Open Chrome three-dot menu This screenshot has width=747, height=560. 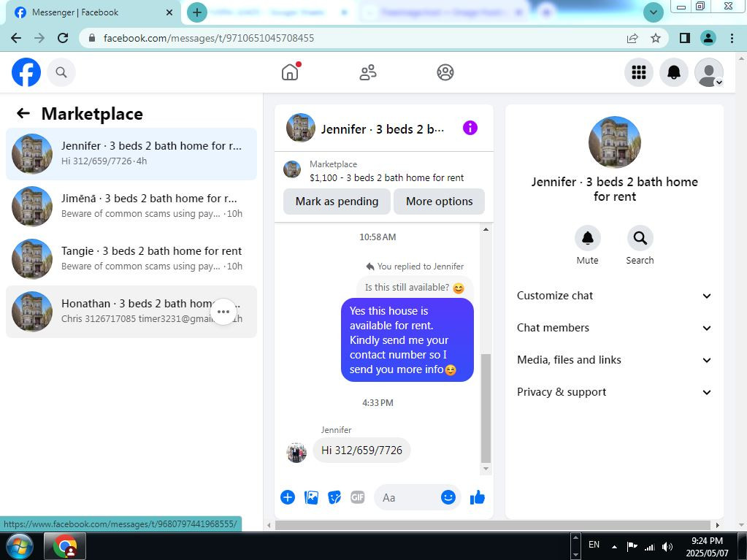pos(732,38)
